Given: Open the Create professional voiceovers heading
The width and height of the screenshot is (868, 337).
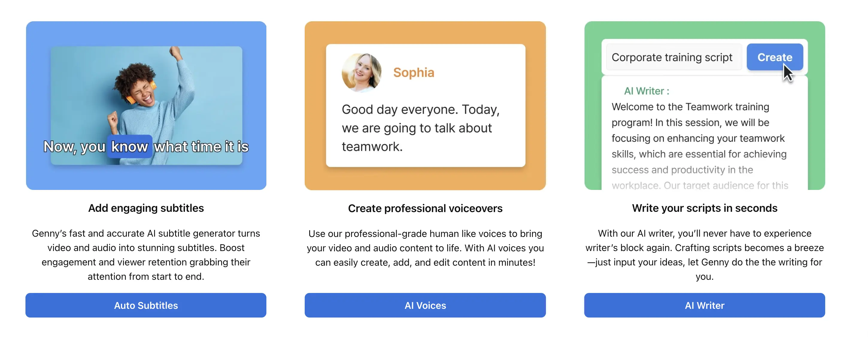Looking at the screenshot, I should click(425, 208).
